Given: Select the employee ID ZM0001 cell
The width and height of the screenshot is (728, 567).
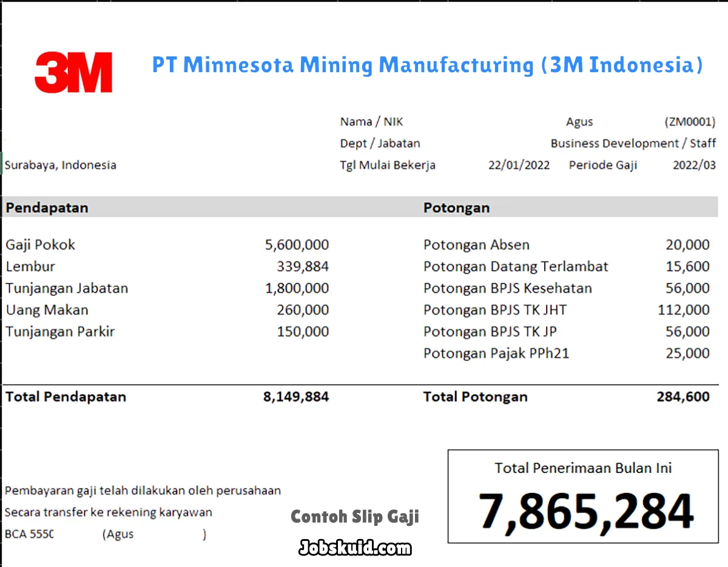Looking at the screenshot, I should [690, 122].
